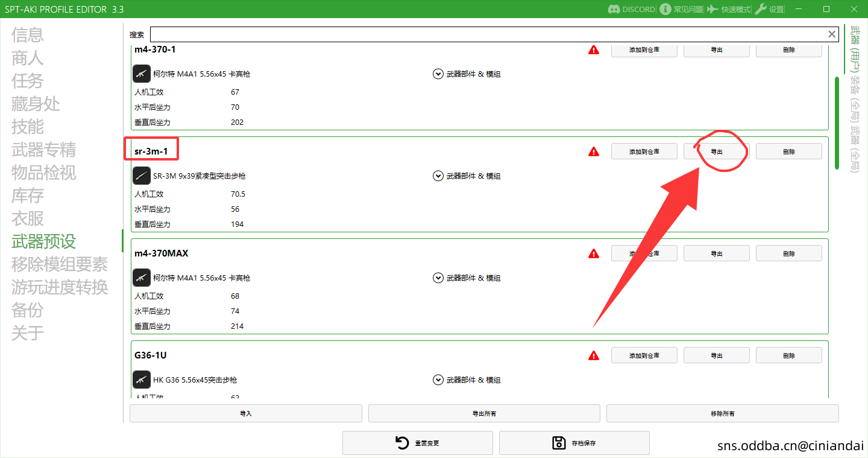The image size is (868, 458).
Task: Select the preset name m4-370-1
Action: (155, 49)
